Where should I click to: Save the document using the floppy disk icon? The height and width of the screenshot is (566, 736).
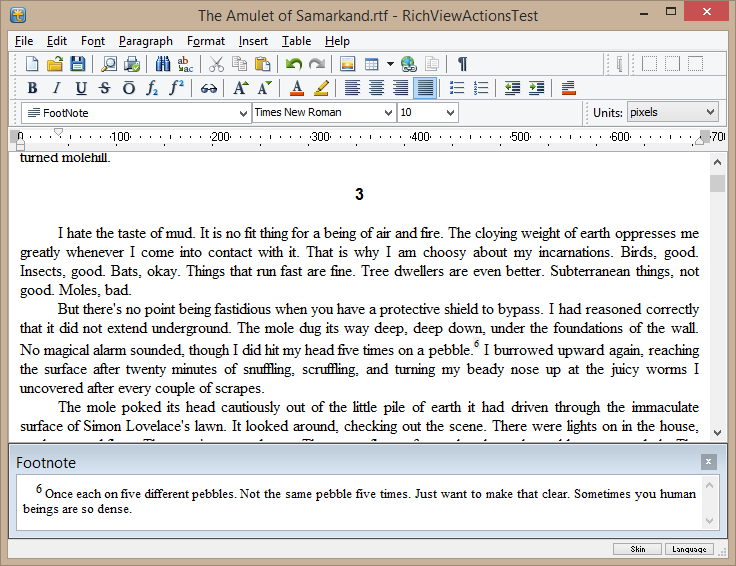pos(77,64)
